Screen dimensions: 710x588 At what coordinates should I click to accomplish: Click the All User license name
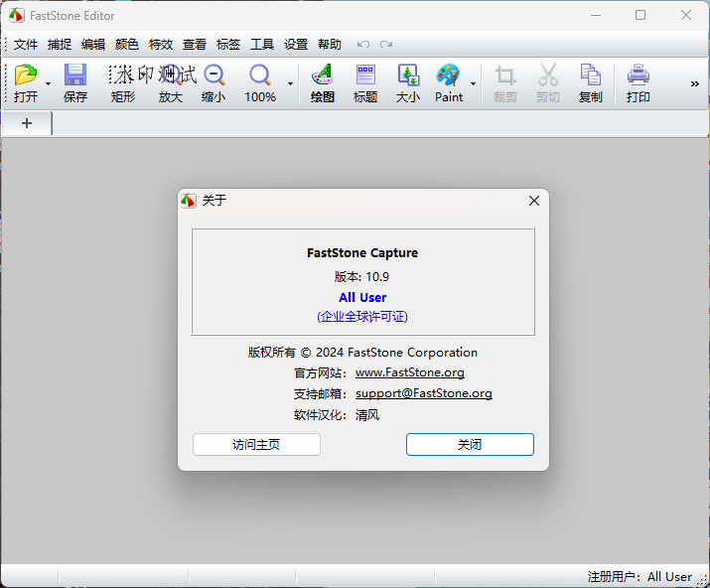tap(362, 297)
